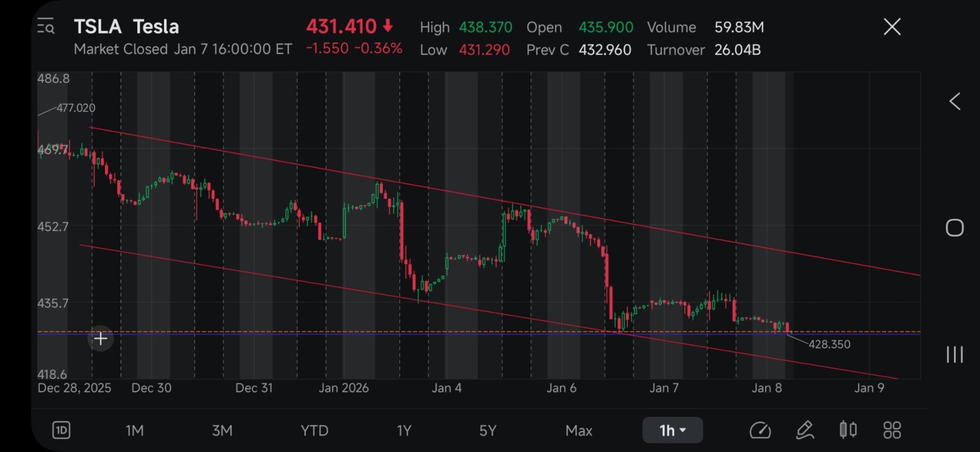Click the price change -1.550 -0.36%
The width and height of the screenshot is (980, 452).
click(354, 48)
